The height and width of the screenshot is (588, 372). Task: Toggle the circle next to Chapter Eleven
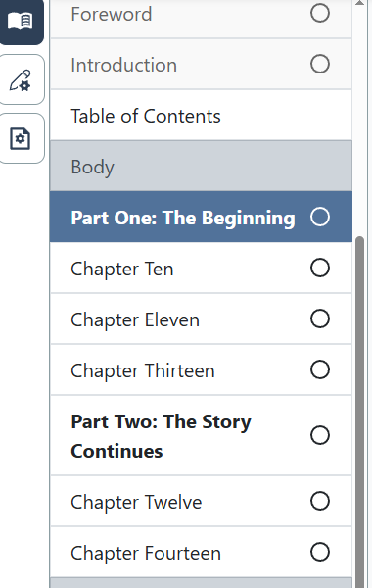320,318
